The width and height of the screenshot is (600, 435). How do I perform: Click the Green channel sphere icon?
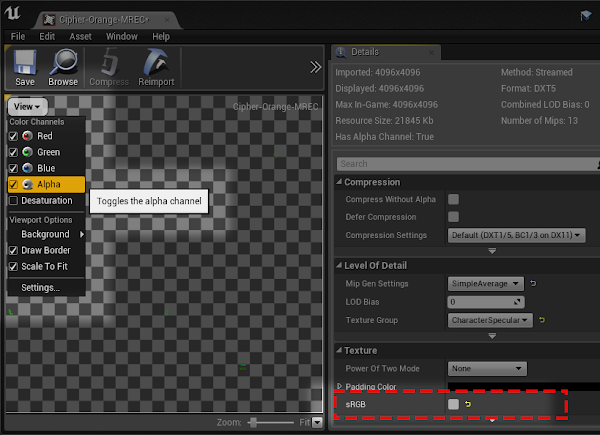27,152
